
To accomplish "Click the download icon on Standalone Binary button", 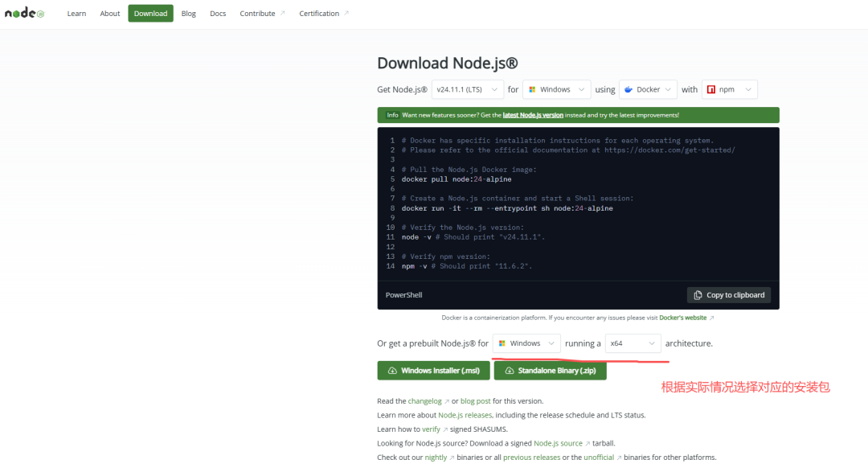I will pyautogui.click(x=509, y=371).
